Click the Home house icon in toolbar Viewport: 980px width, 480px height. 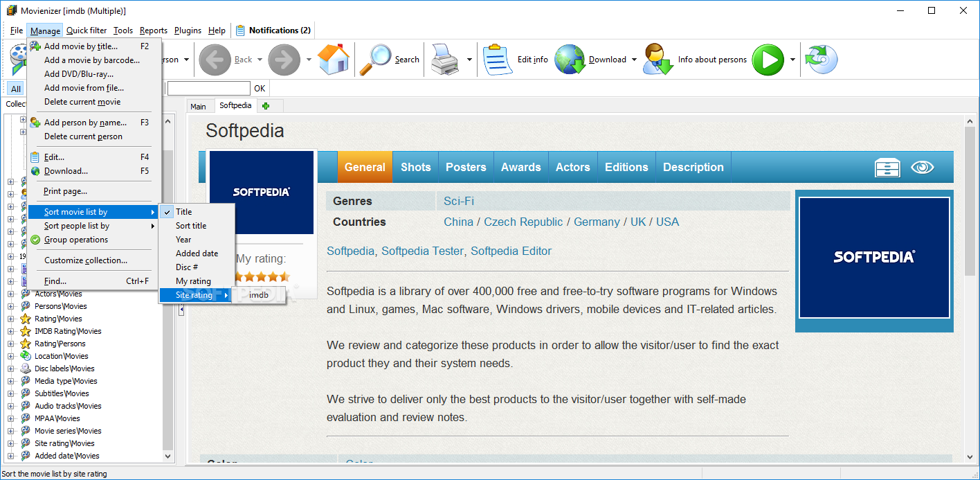[x=334, y=60]
